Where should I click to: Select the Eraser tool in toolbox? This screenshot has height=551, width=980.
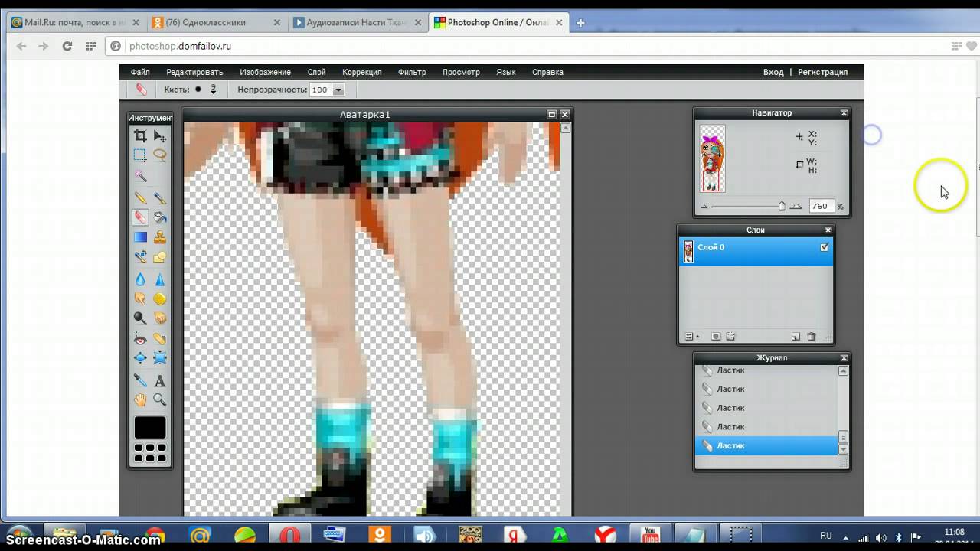pyautogui.click(x=140, y=217)
